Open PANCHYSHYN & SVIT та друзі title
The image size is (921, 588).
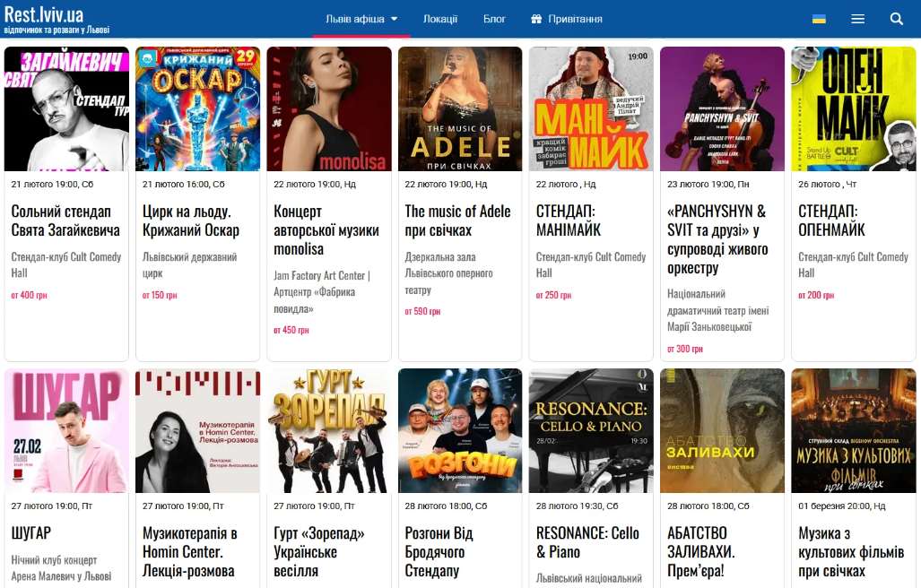point(717,239)
